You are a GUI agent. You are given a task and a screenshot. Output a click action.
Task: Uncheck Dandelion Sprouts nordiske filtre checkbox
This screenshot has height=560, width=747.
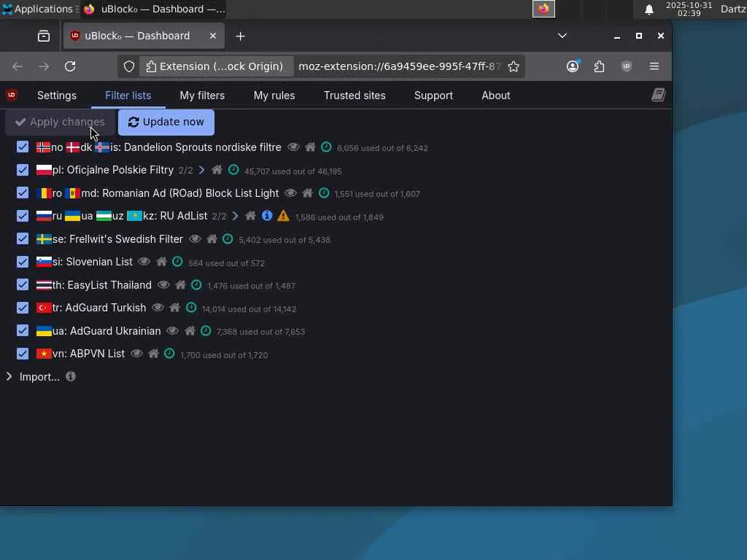23,147
